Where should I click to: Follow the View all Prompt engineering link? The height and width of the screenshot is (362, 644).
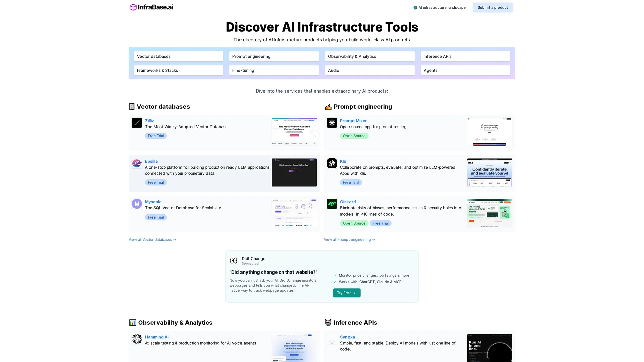(350, 240)
